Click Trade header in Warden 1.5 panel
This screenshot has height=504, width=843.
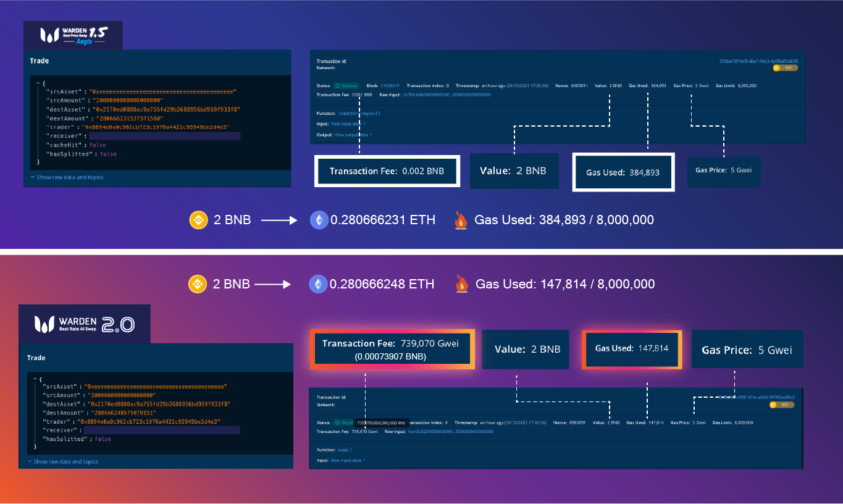(40, 61)
